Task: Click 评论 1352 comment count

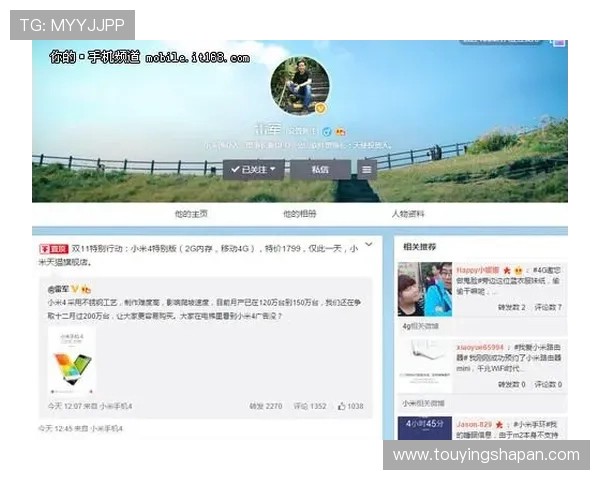Action: (x=310, y=406)
